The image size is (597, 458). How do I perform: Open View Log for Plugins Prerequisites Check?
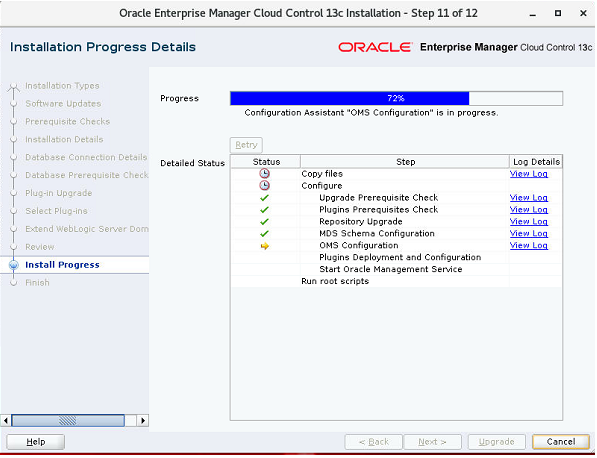tap(528, 209)
